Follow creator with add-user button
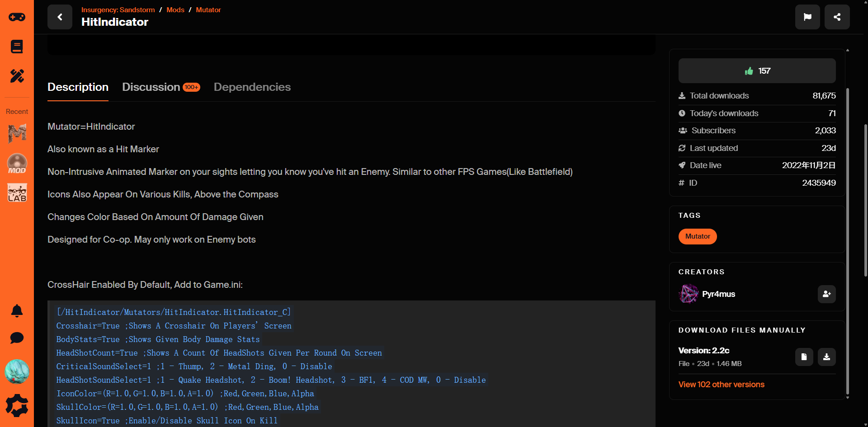This screenshot has height=427, width=868. coord(826,294)
